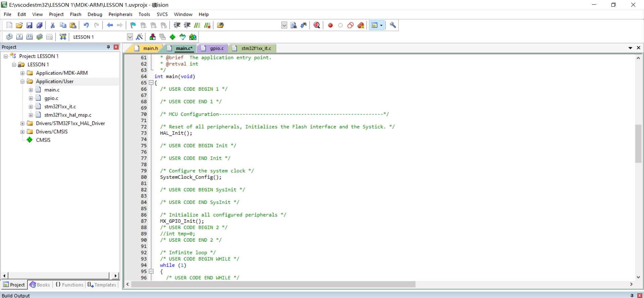
Task: Click the incremental find icon
Action: click(304, 25)
